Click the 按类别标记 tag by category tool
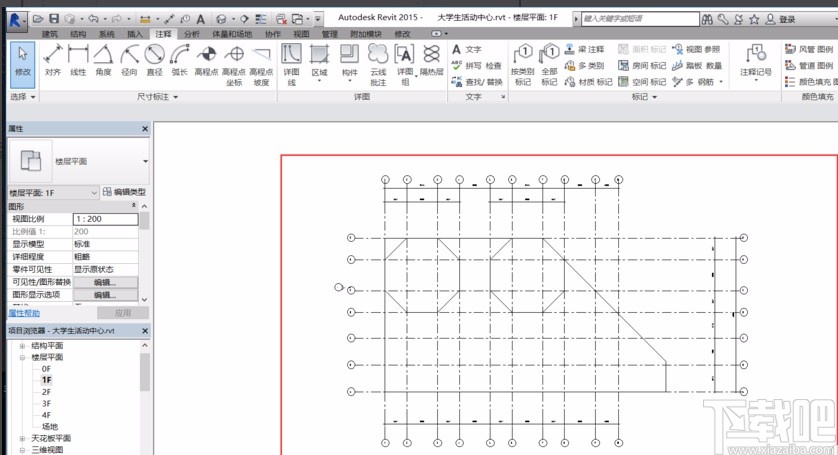Viewport: 838px width, 455px height. coord(523,65)
